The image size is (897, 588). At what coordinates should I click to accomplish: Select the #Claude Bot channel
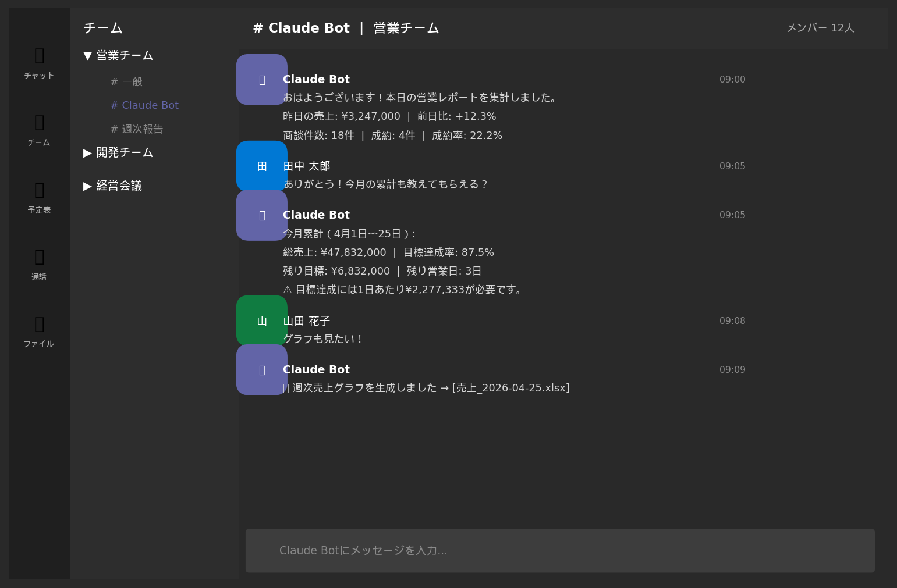(144, 105)
